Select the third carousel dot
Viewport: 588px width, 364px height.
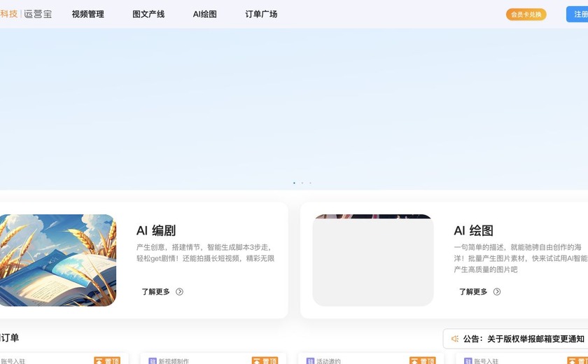click(x=310, y=183)
